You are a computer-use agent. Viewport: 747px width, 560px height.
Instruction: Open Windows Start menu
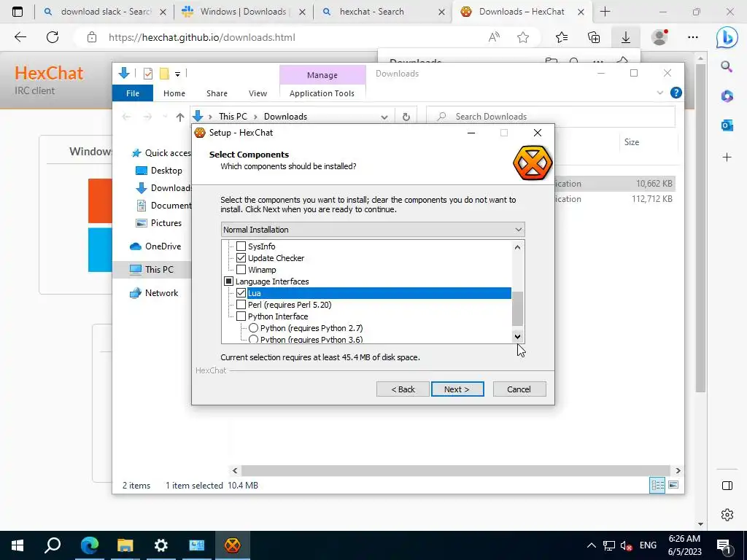pyautogui.click(x=18, y=545)
